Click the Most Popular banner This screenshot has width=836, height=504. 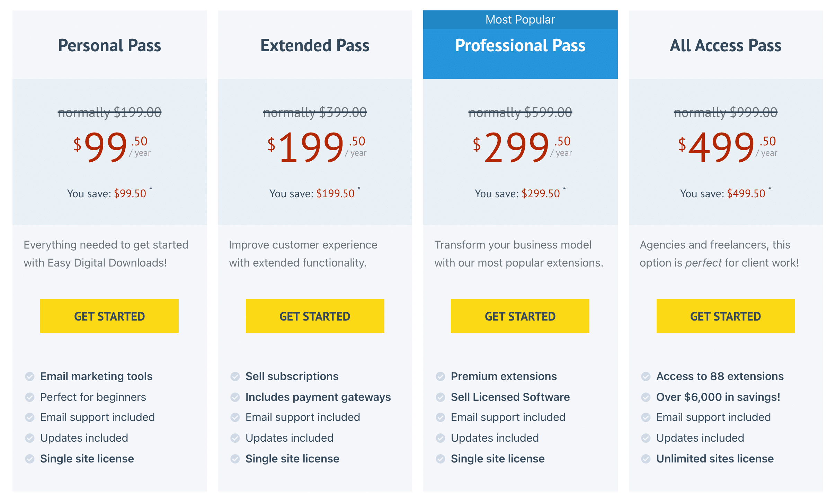[520, 20]
